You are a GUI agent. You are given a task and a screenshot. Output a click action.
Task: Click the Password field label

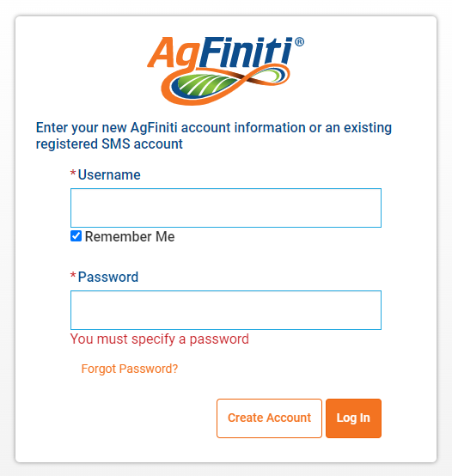(x=108, y=277)
